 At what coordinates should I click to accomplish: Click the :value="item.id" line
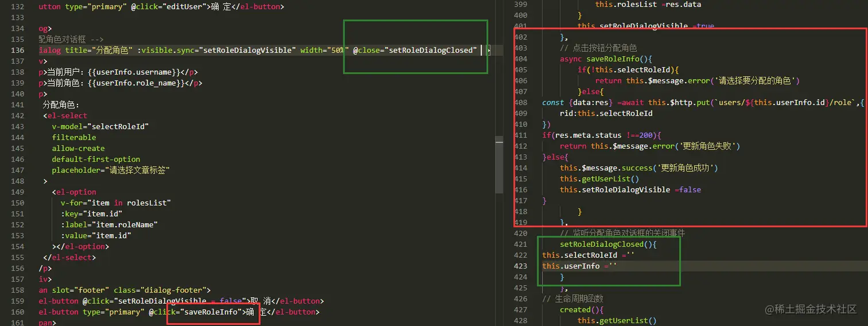96,236
